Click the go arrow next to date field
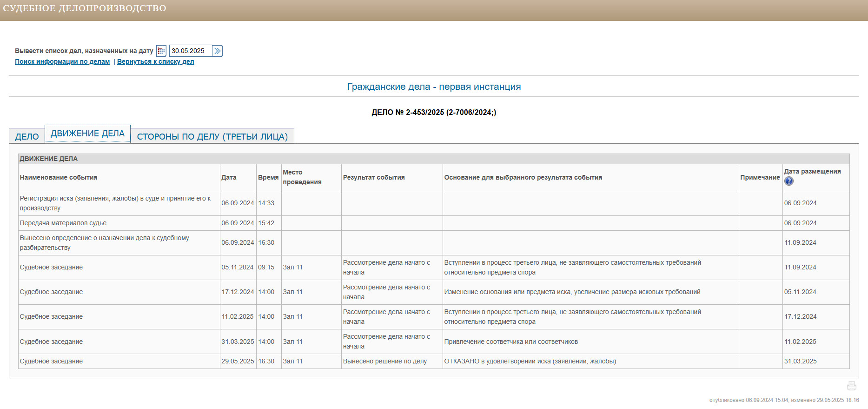 218,51
